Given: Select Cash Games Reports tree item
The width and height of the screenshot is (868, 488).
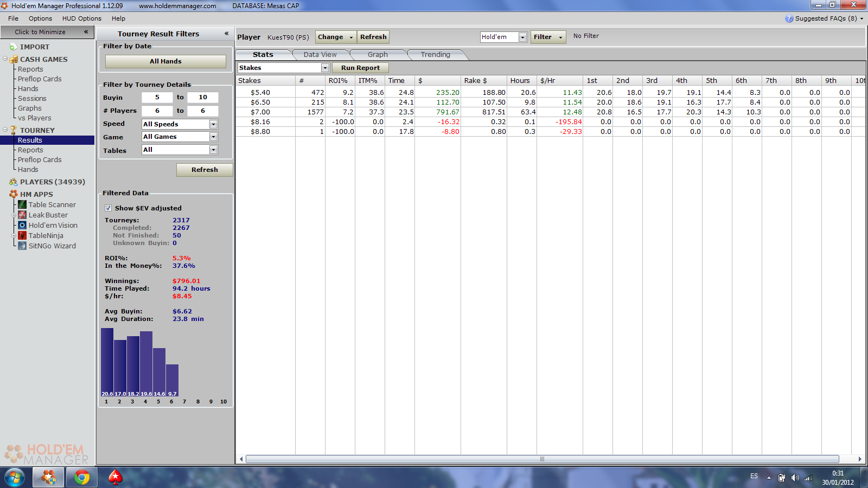Looking at the screenshot, I should click(x=30, y=69).
